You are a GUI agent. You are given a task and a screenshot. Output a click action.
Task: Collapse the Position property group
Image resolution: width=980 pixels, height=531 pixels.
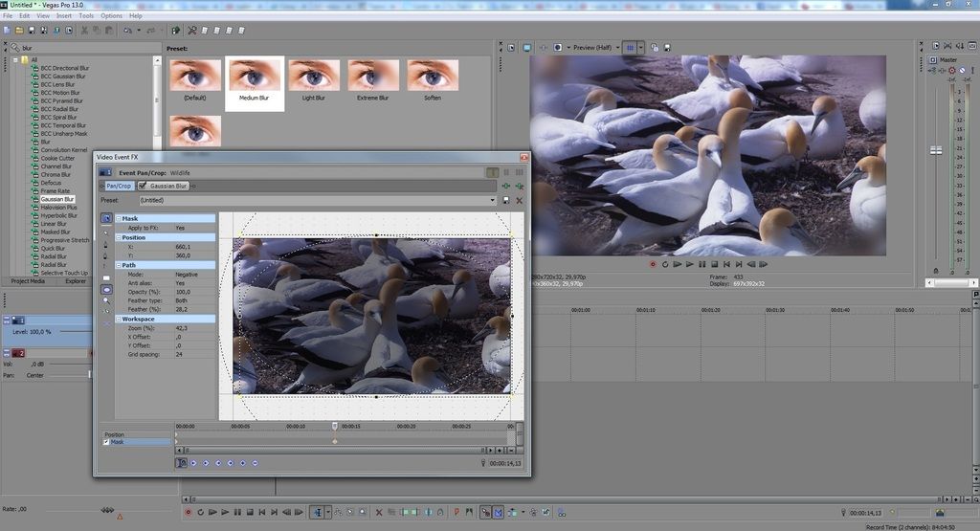[x=119, y=237]
